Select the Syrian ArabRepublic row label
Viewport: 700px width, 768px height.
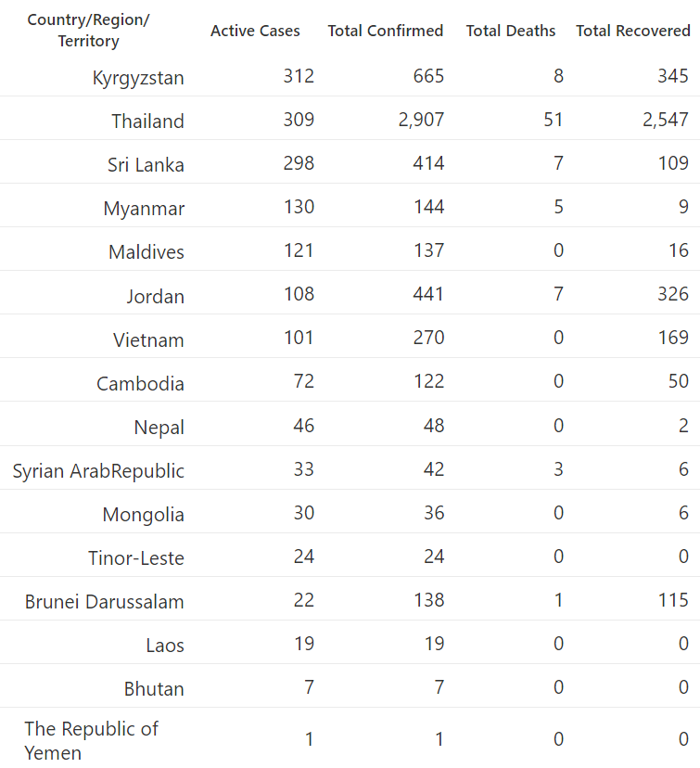(x=98, y=470)
